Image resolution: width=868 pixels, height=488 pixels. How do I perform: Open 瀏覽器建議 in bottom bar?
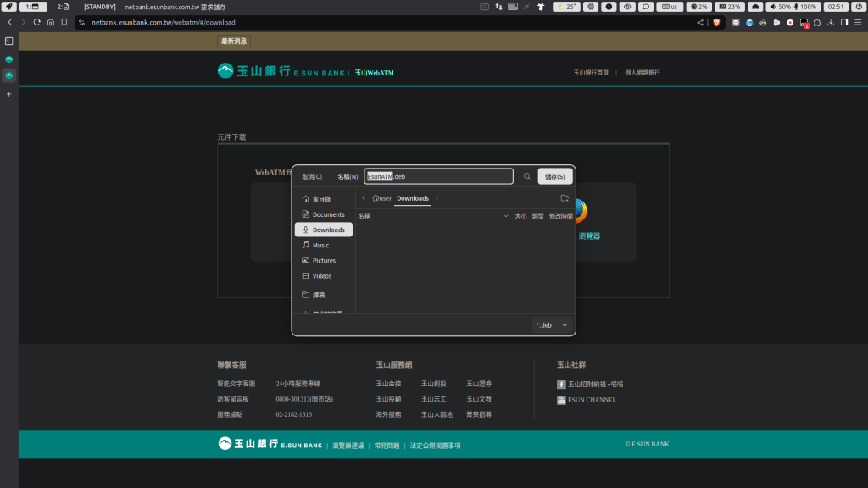348,446
